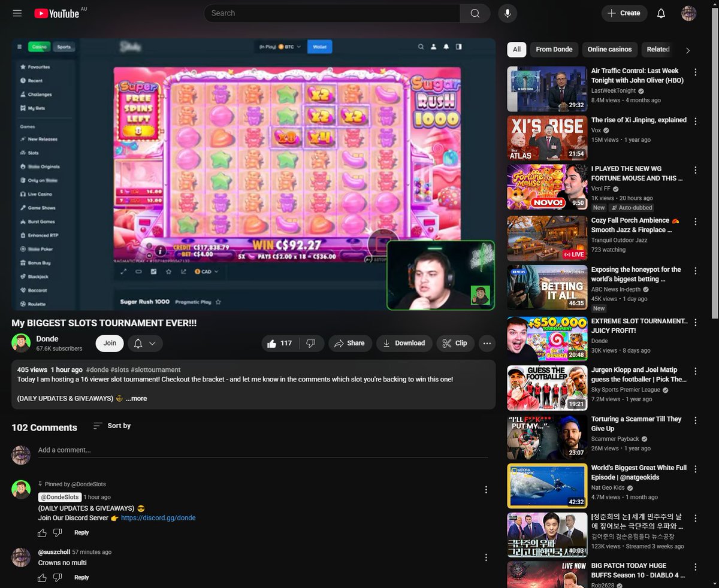Open menu for rise of Xi Jinping video
The image size is (719, 588).
point(695,121)
